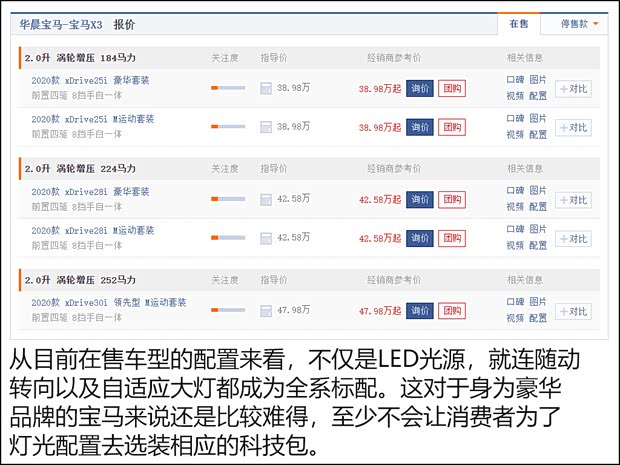
Task: Click 关注度 bar for xDrive28i 豪华套装
Action: pyautogui.click(x=228, y=199)
